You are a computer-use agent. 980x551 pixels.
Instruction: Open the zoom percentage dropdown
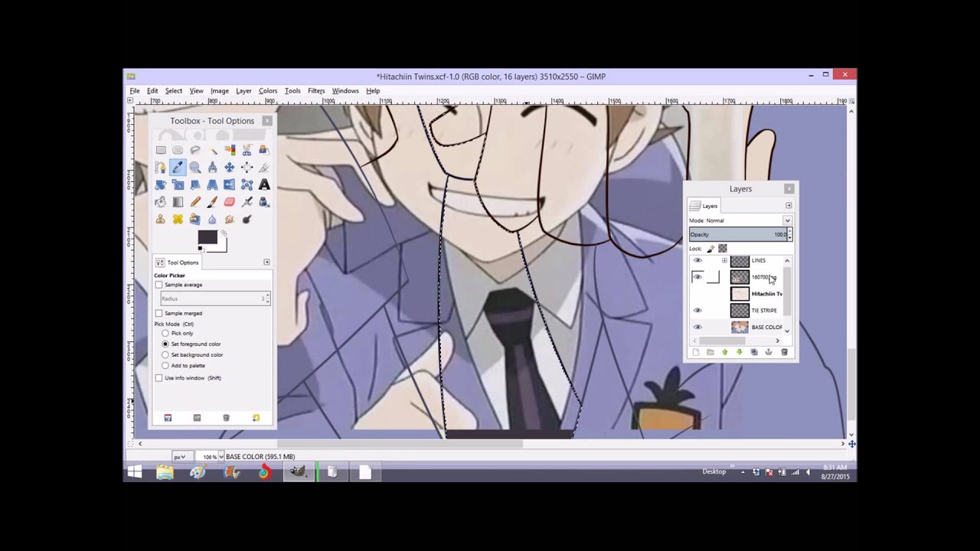click(221, 457)
